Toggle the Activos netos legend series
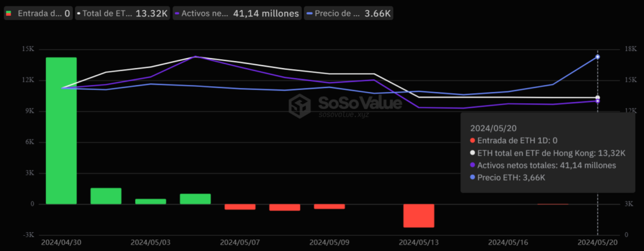The image size is (644, 251). tap(237, 13)
